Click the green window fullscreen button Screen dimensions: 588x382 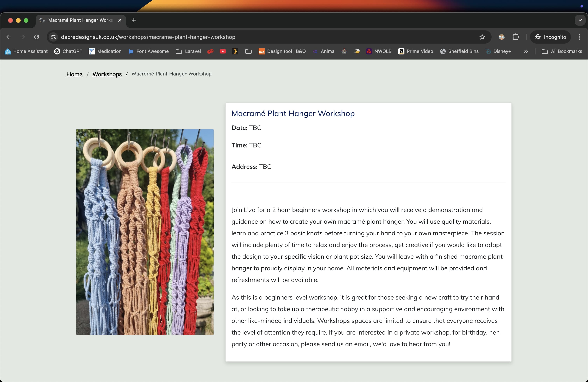[26, 20]
